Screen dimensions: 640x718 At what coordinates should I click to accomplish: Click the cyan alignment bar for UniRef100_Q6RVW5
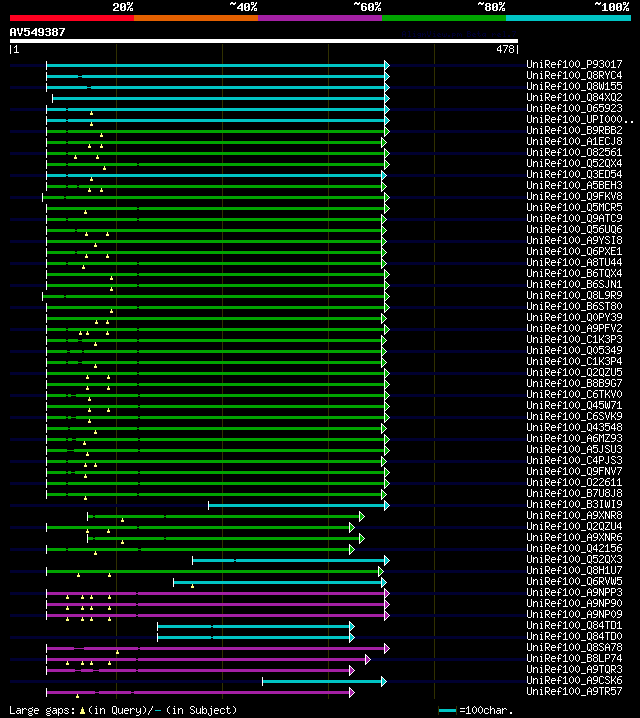pyautogui.click(x=279, y=582)
